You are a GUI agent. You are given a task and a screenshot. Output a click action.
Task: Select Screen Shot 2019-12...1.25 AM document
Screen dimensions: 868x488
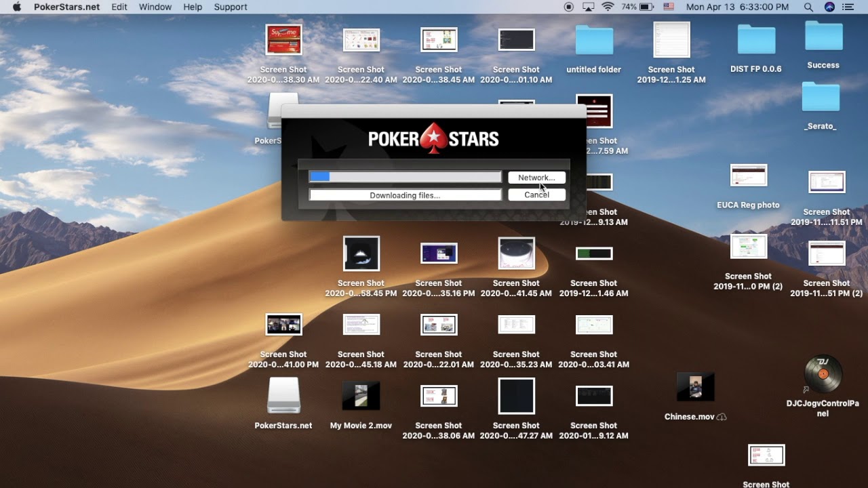point(671,39)
